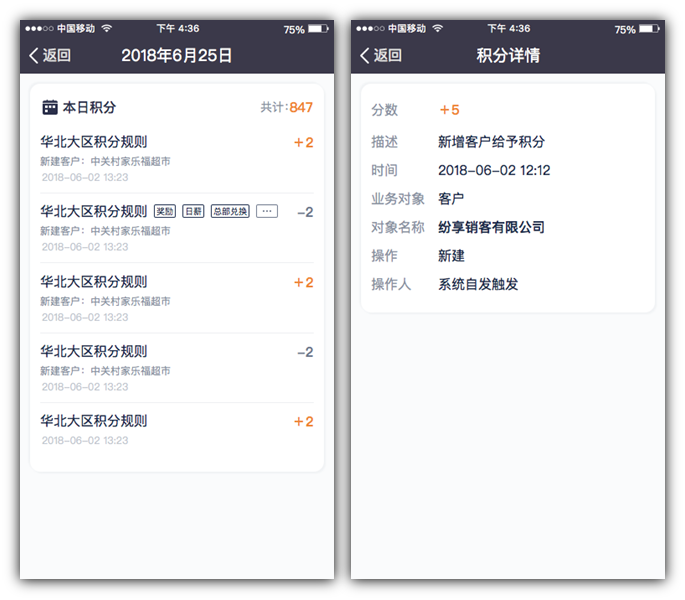Select the 总部兑换 tag on the rule entry
This screenshot has width=685, height=600.
point(230,212)
